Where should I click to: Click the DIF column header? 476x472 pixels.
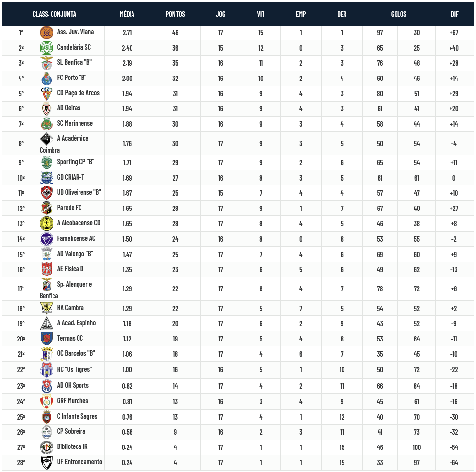click(454, 14)
